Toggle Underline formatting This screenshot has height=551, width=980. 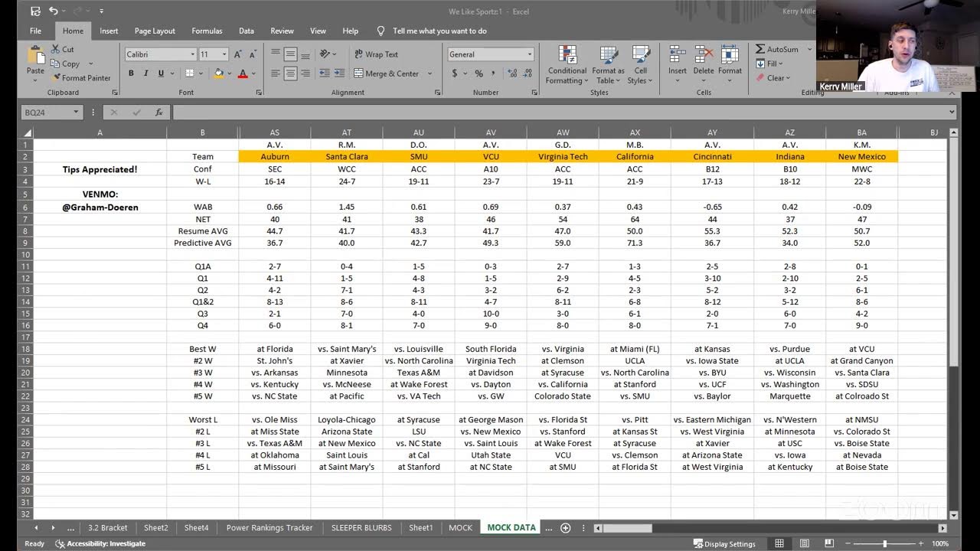[x=161, y=73]
